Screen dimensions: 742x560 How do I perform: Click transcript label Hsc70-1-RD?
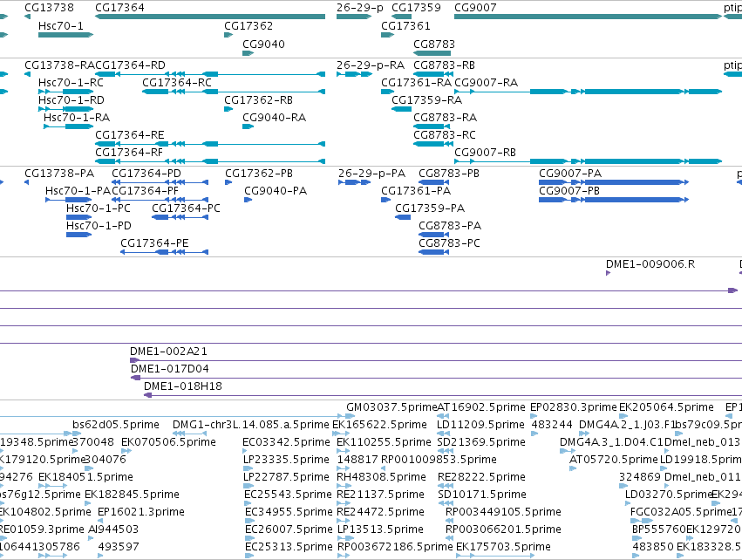coord(71,100)
